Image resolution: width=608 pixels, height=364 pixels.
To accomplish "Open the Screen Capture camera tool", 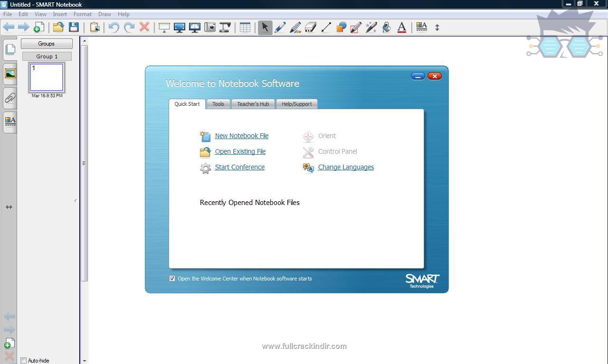I will pyautogui.click(x=210, y=27).
